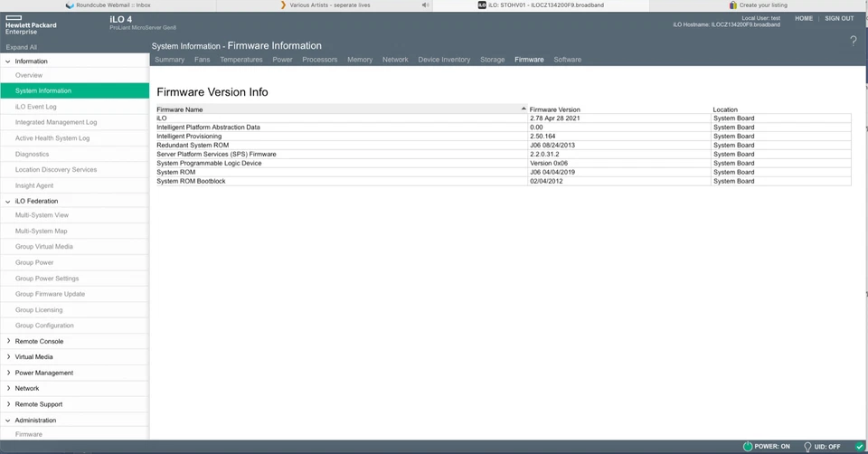
Task: Mute audio on Various Artists browser tab
Action: 425,5
